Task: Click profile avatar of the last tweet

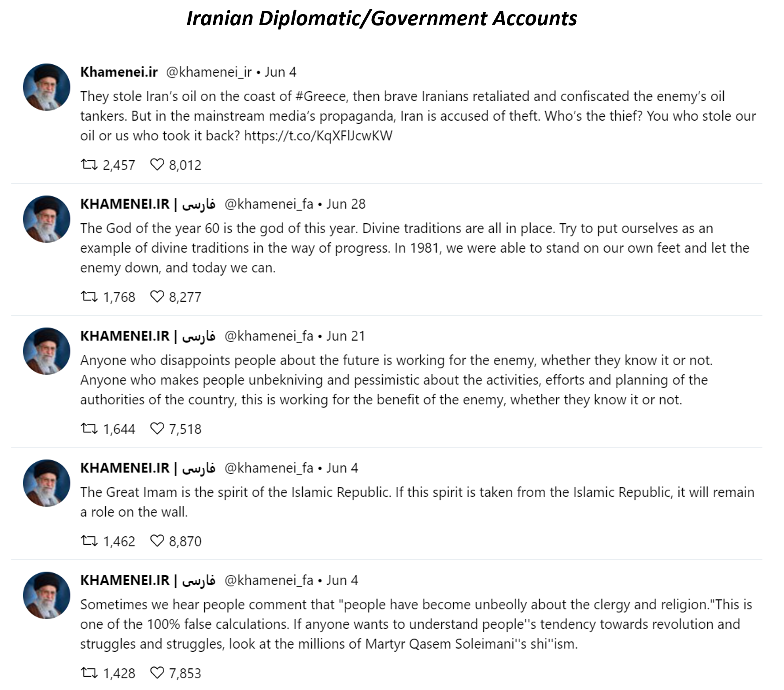Action: (47, 595)
